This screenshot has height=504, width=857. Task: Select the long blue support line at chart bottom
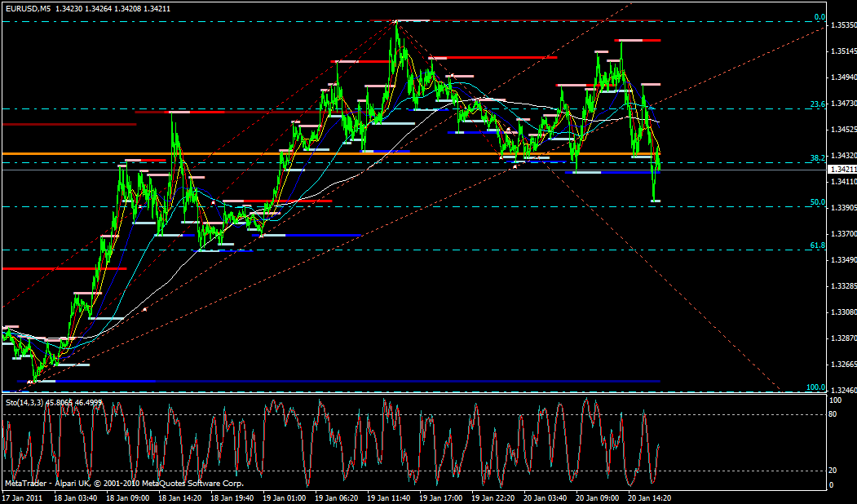pyautogui.click(x=342, y=381)
